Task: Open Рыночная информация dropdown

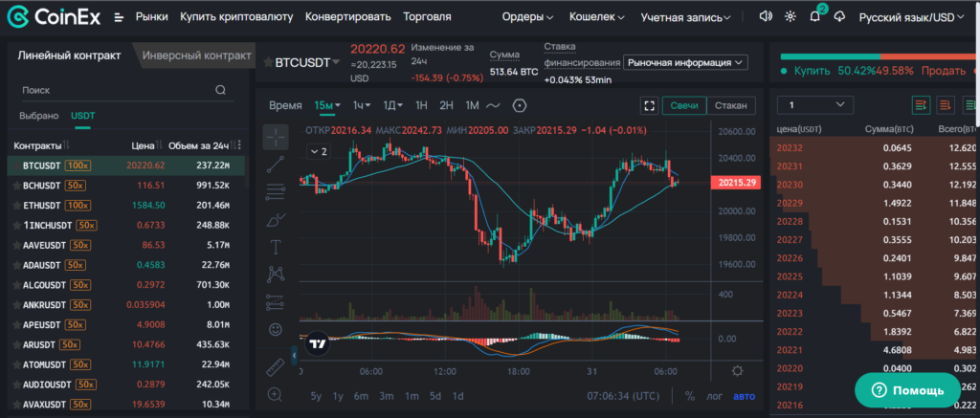Action: (685, 62)
